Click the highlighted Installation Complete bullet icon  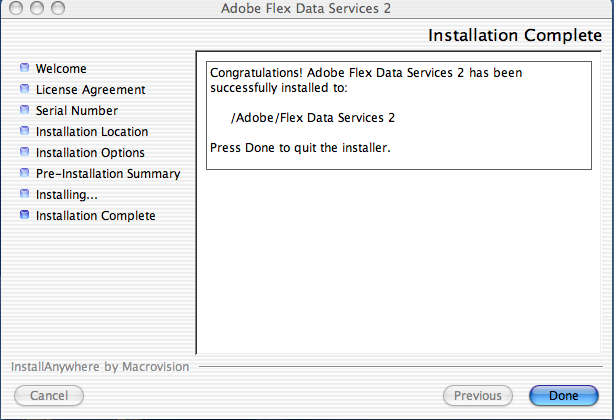coord(25,215)
